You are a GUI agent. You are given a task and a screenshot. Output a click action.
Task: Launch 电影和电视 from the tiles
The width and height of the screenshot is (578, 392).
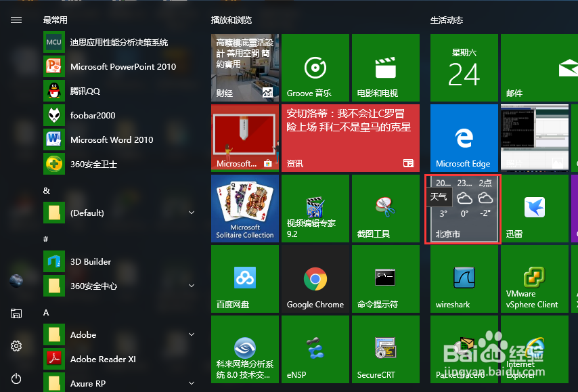[385, 68]
